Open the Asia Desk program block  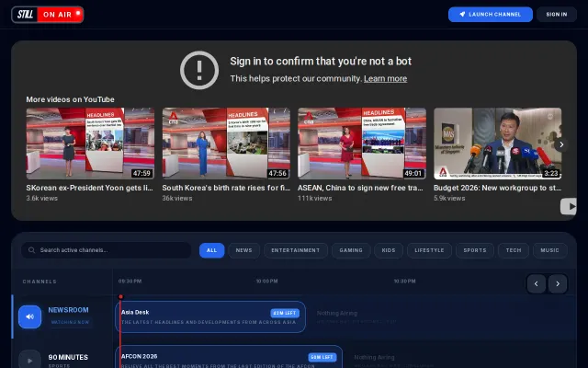[x=210, y=316]
